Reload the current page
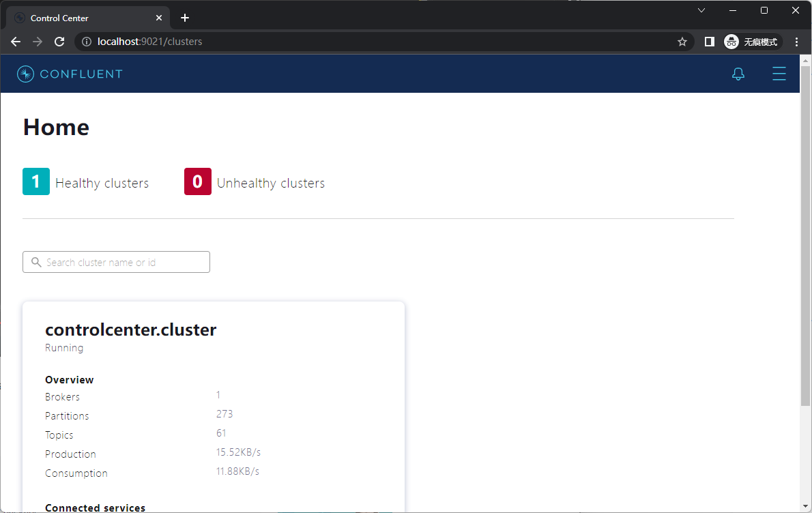This screenshot has height=513, width=812. (59, 42)
